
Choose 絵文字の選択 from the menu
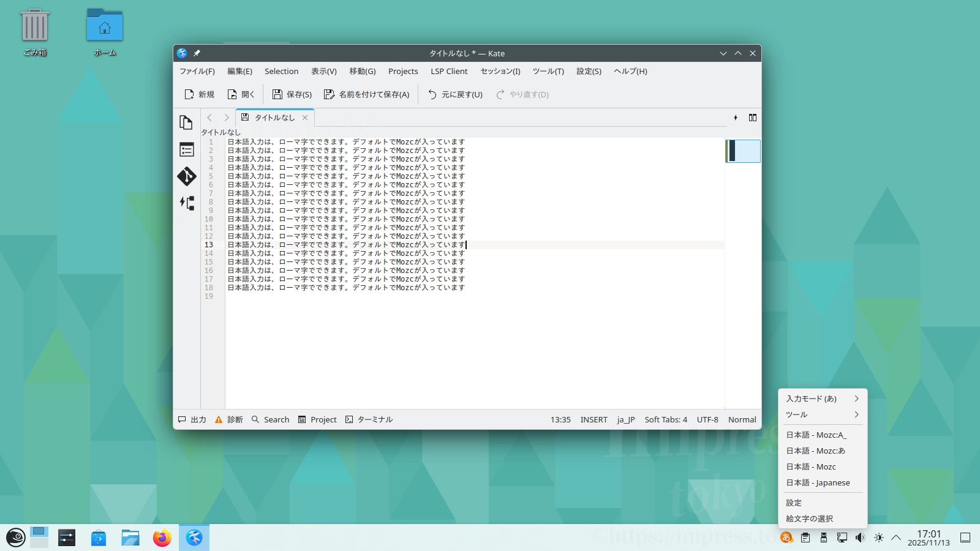[x=823, y=519]
